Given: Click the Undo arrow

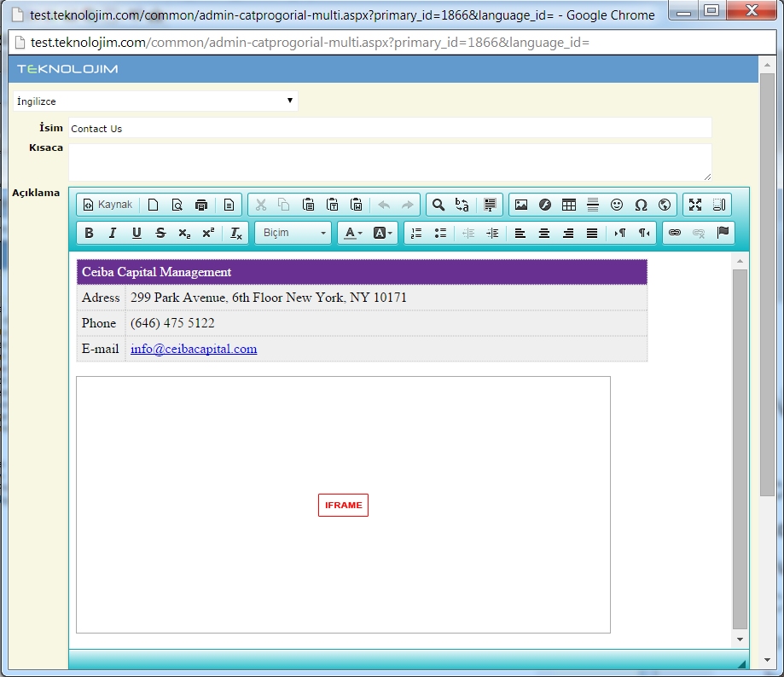Looking at the screenshot, I should [x=384, y=205].
